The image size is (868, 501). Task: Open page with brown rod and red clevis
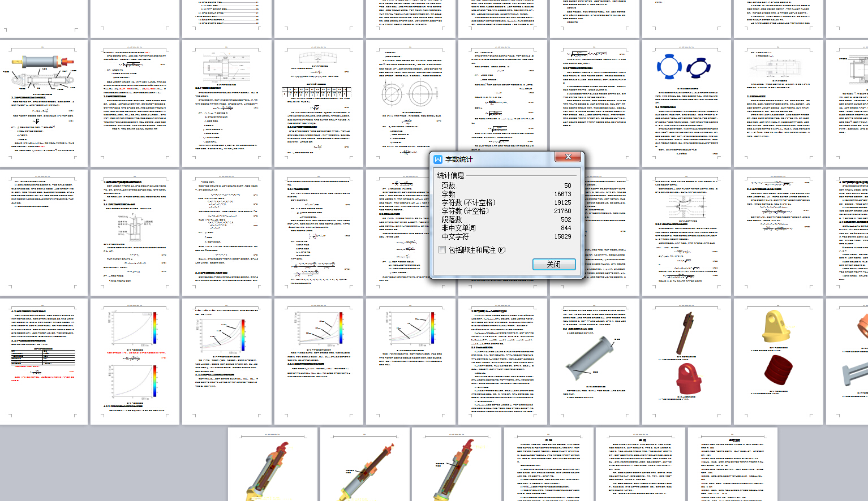point(686,362)
